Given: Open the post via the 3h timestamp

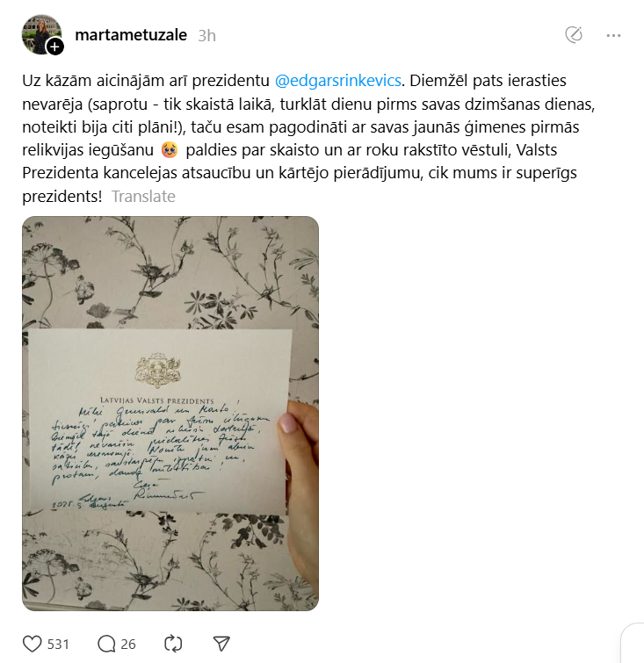Looking at the screenshot, I should pyautogui.click(x=207, y=36).
